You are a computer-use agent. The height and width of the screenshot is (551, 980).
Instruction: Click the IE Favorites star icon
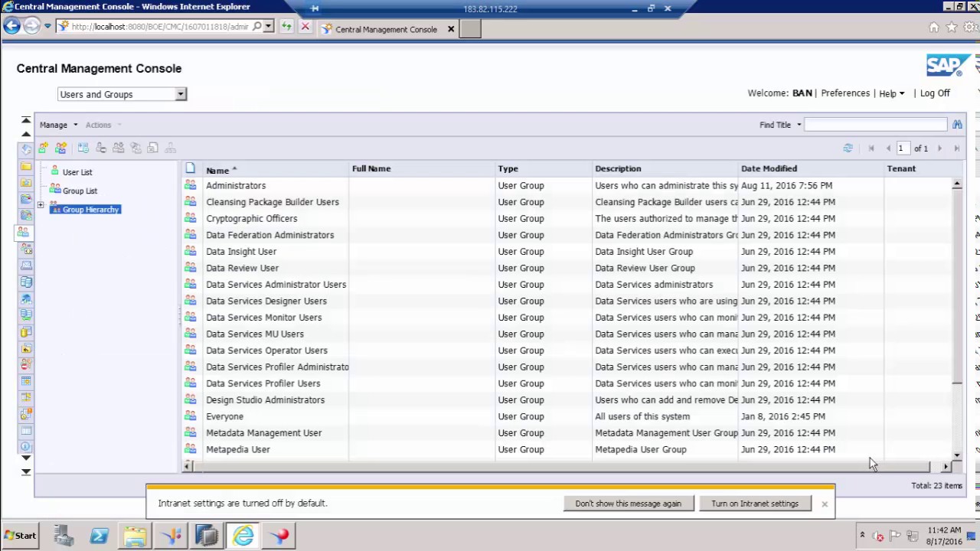pyautogui.click(x=952, y=28)
